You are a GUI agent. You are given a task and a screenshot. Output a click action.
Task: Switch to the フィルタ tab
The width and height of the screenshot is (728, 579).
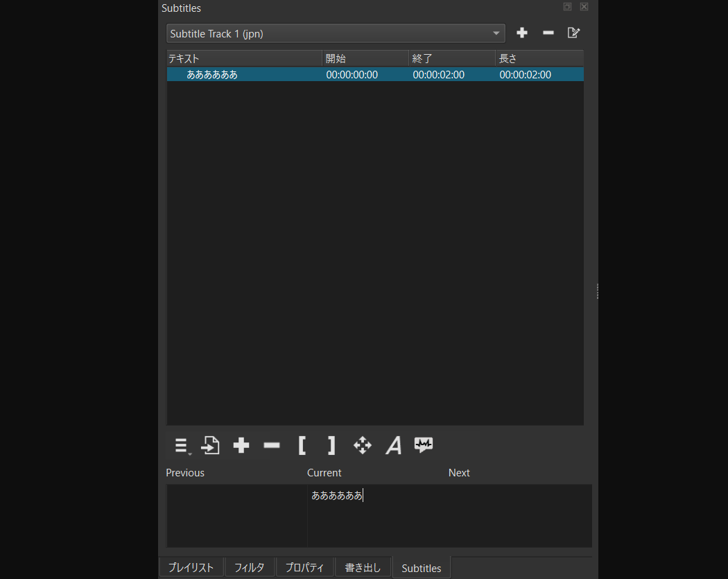[x=250, y=568]
